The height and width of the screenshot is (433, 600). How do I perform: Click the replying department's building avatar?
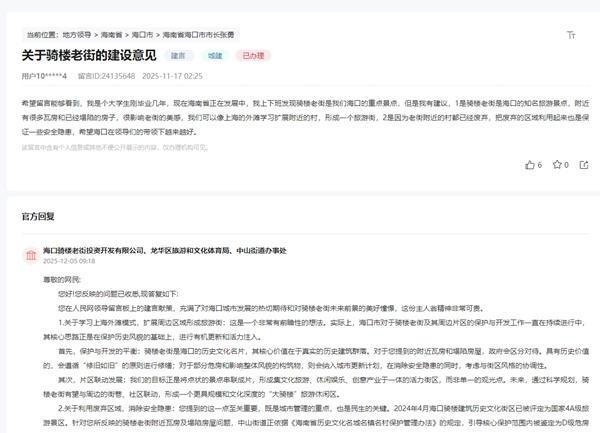[x=30, y=256]
